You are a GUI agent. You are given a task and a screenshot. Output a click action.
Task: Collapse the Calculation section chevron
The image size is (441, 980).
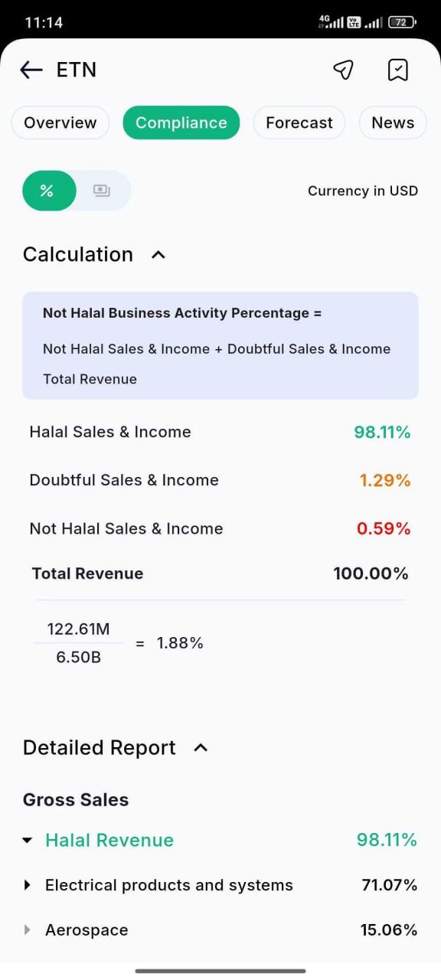pos(158,255)
